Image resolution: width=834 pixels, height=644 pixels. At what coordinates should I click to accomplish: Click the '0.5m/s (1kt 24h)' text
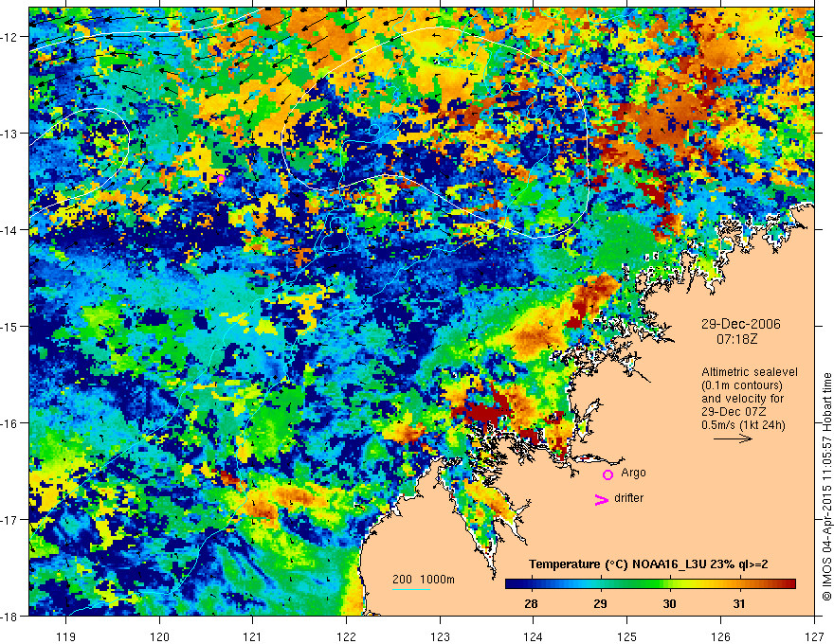point(744,425)
